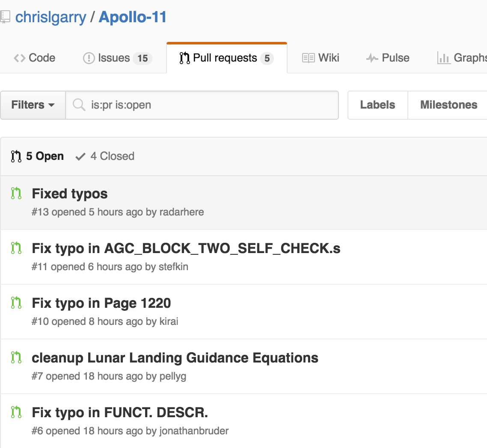This screenshot has height=448, width=487.
Task: Open pellyg author link
Action: (173, 376)
